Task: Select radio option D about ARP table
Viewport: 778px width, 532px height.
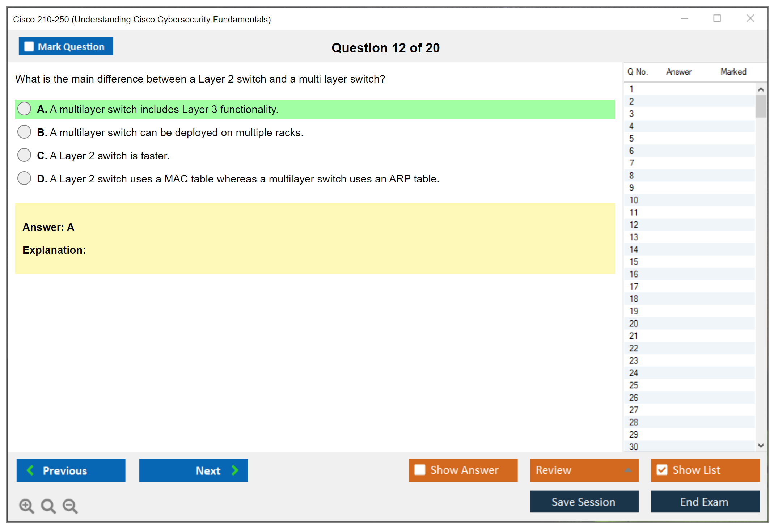Action: 24,178
